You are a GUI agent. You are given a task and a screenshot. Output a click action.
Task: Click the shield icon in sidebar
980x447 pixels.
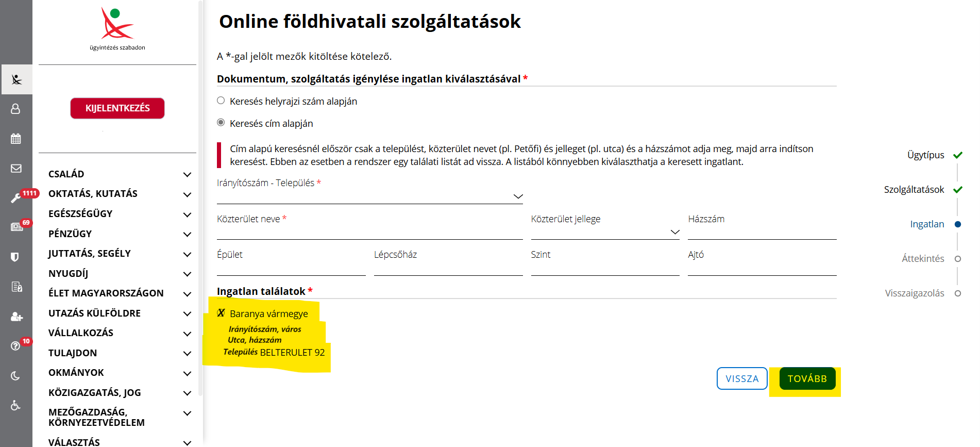click(15, 257)
